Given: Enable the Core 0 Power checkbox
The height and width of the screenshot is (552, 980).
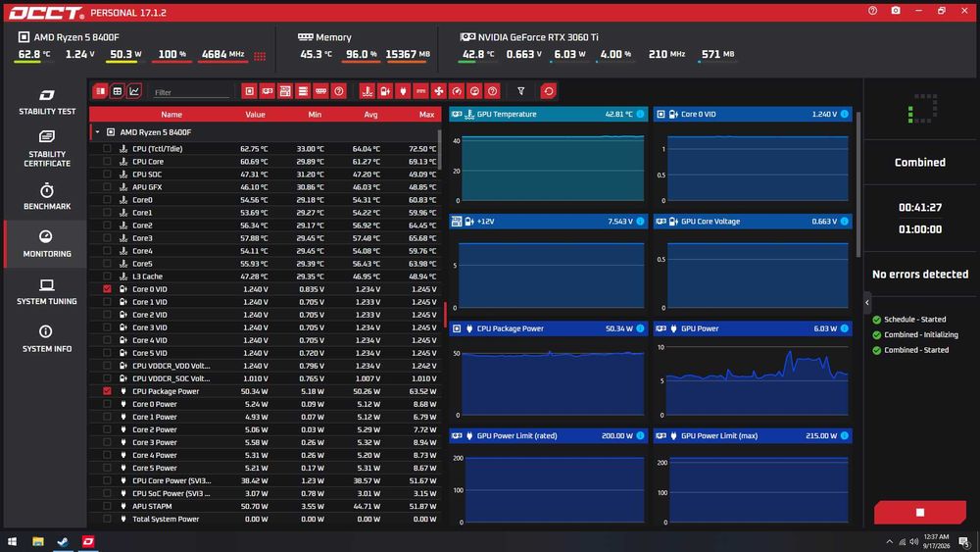Looking at the screenshot, I should click(x=107, y=404).
